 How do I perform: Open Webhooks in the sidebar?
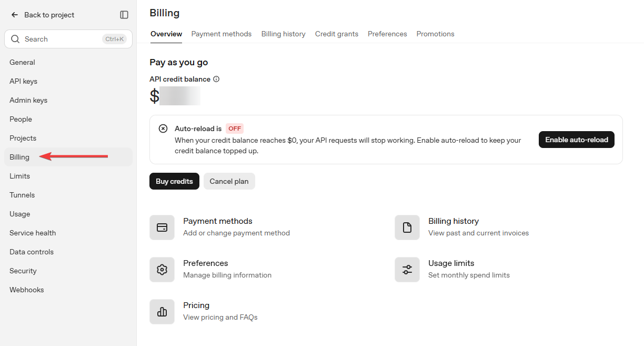[68, 290]
